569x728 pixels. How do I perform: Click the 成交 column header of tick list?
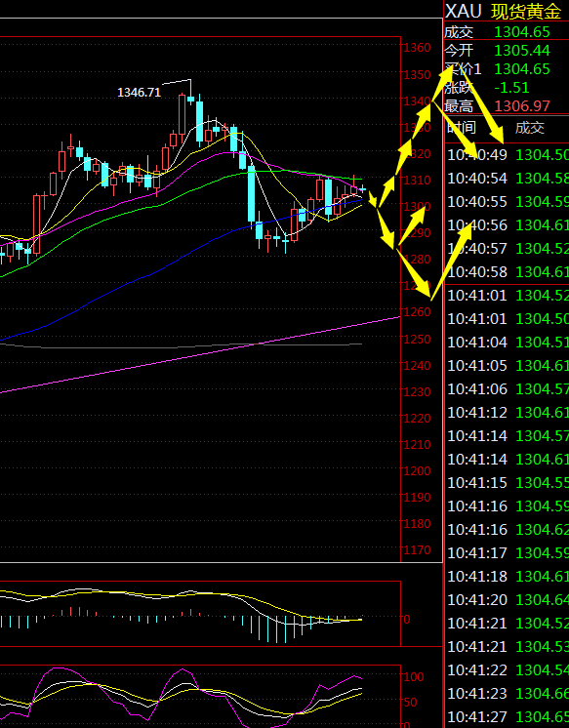[530, 128]
